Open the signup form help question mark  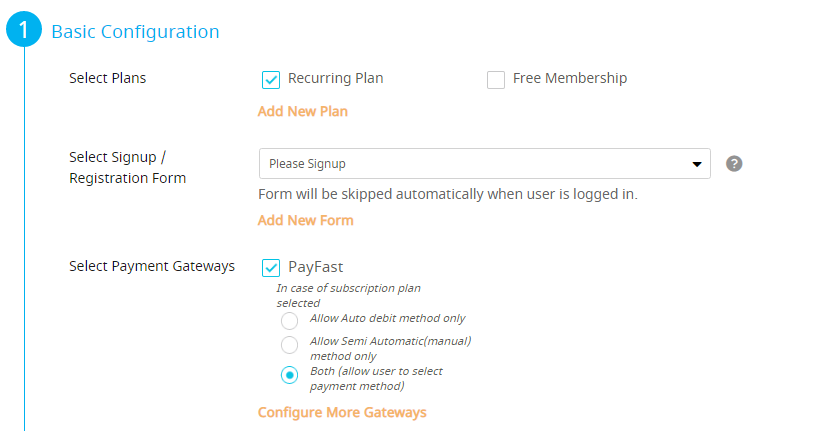click(x=734, y=164)
